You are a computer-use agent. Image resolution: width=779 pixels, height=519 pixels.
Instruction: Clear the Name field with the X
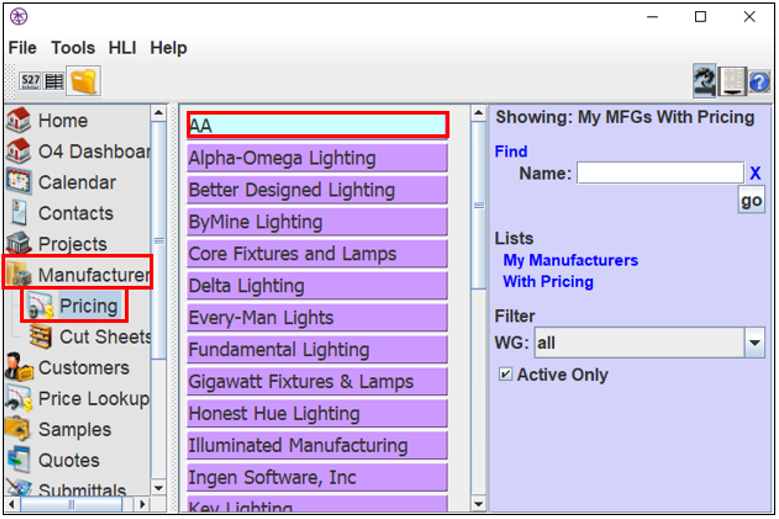pos(755,173)
